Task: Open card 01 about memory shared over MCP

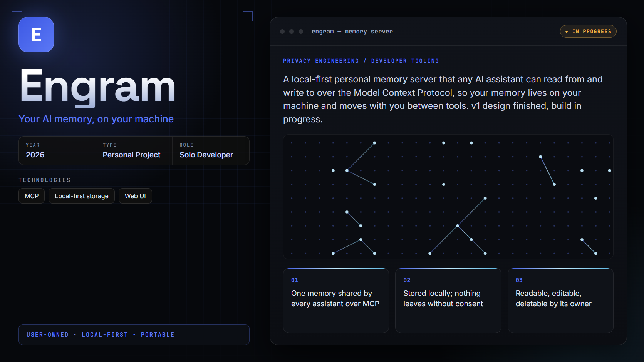Action: pos(336,300)
